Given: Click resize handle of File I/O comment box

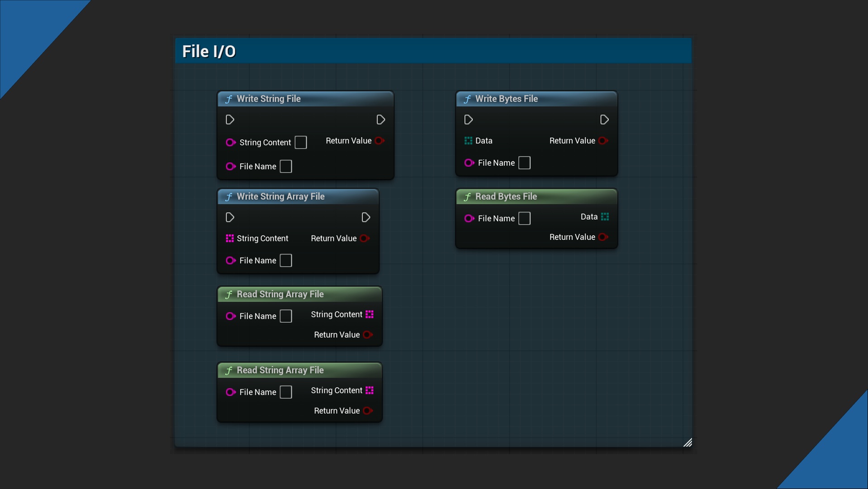Looking at the screenshot, I should click(x=688, y=442).
